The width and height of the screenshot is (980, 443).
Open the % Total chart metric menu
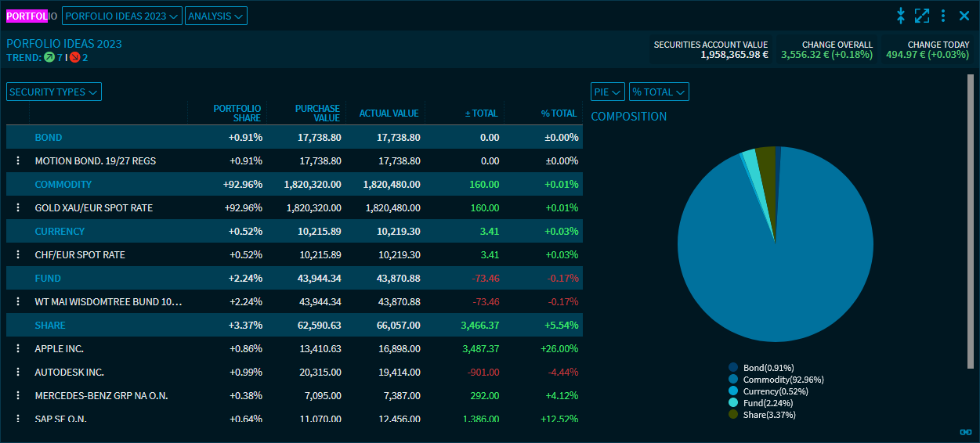point(659,92)
